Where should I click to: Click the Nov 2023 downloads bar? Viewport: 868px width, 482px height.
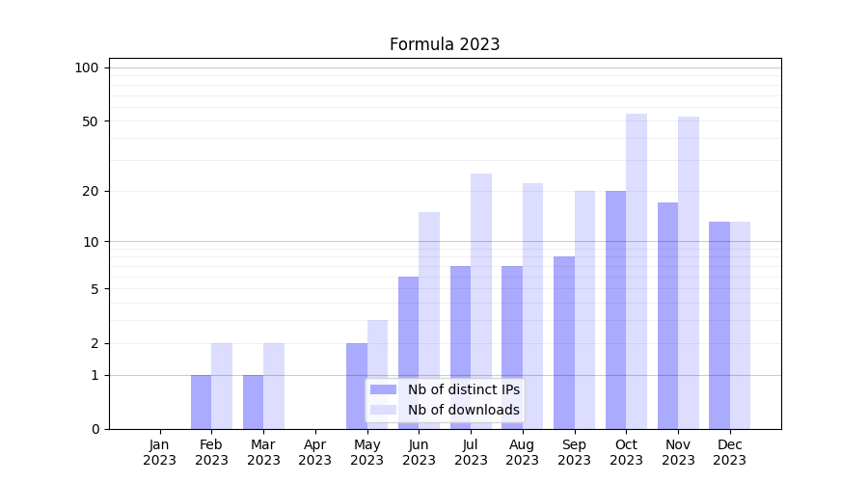click(689, 272)
